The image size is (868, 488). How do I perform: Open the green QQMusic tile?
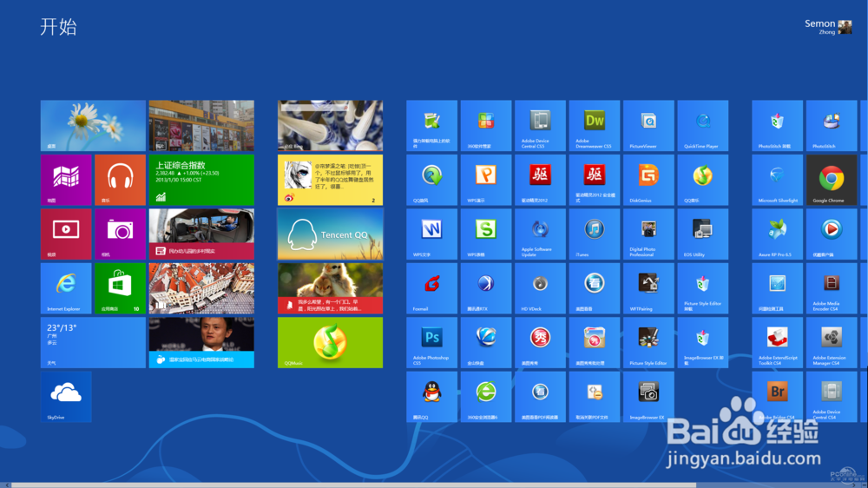pos(330,343)
